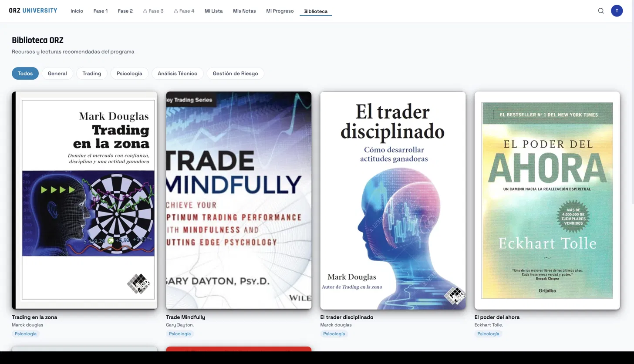Open Mi Lista page
Image resolution: width=634 pixels, height=364 pixels.
coord(213,11)
